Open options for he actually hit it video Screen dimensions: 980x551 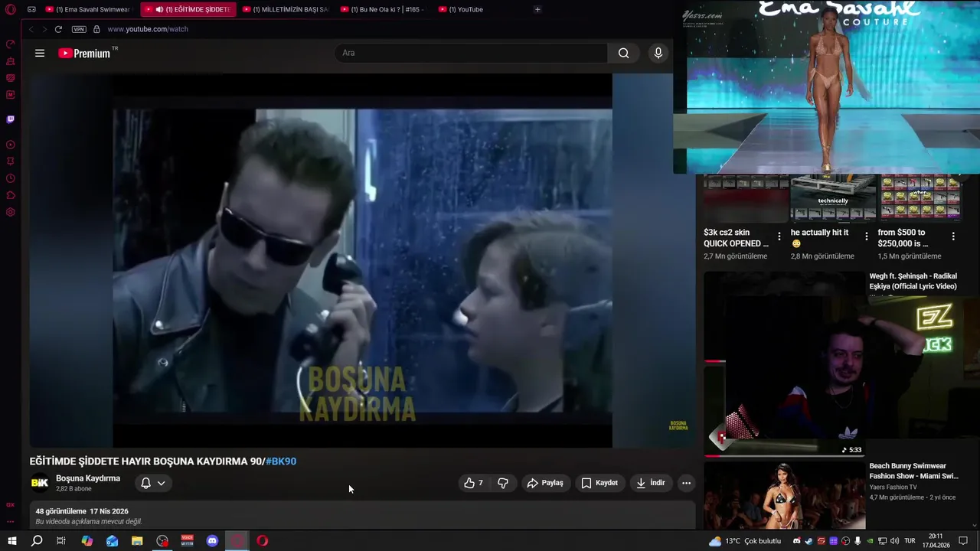coord(866,236)
